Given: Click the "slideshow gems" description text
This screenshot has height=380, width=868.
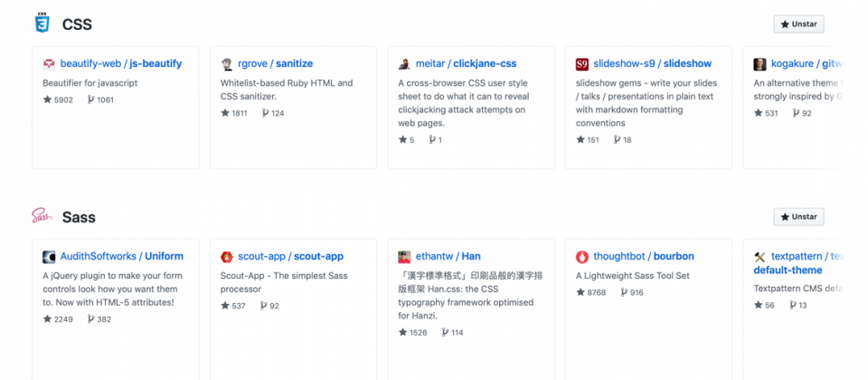Looking at the screenshot, I should click(x=646, y=103).
